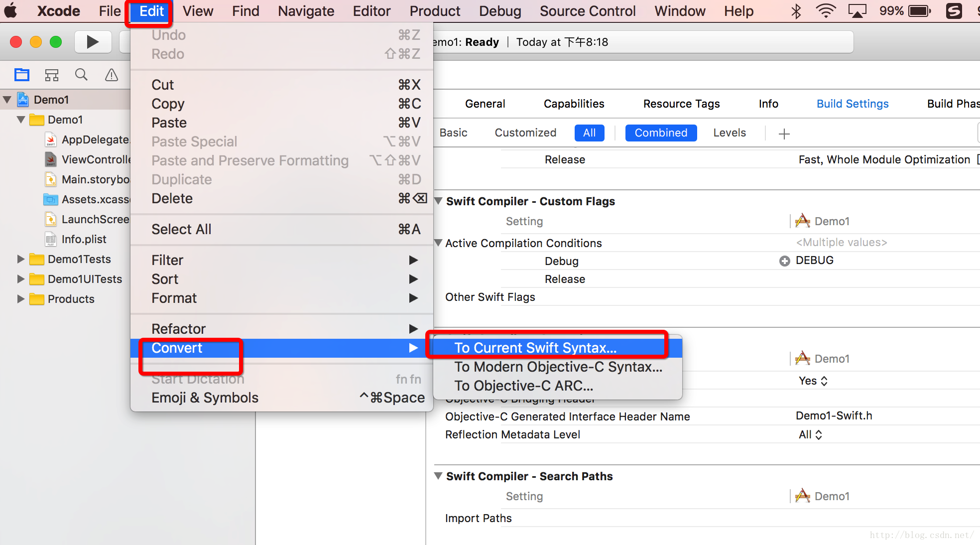Switch the view to Levels
The width and height of the screenshot is (980, 545).
[x=729, y=133]
